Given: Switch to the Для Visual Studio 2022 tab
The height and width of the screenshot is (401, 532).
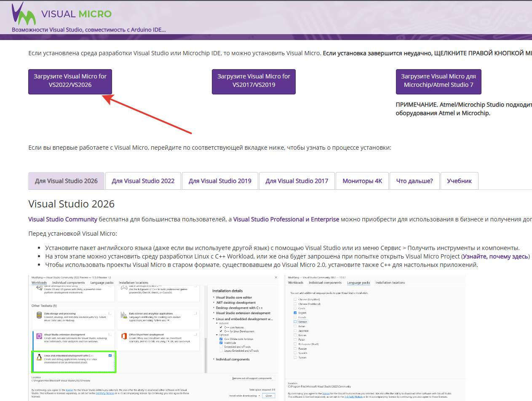Looking at the screenshot, I should 143,181.
